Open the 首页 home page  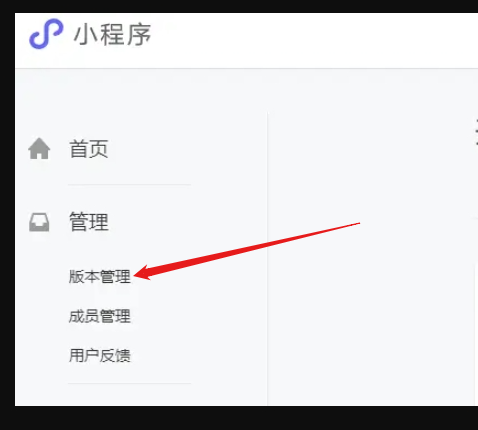[89, 149]
